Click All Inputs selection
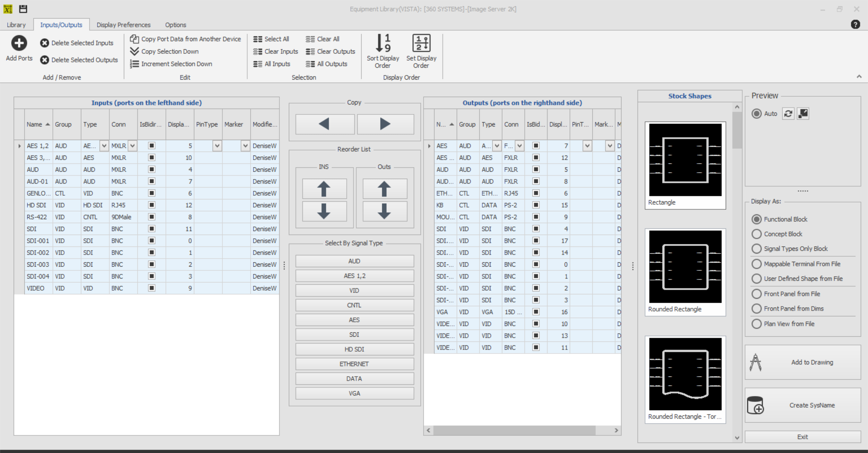 [x=272, y=64]
